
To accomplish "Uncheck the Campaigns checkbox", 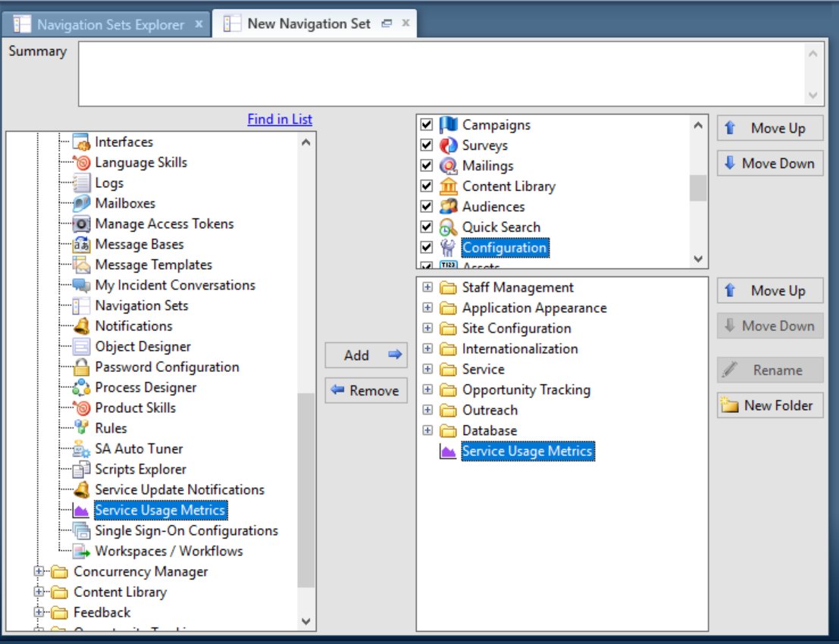I will click(x=426, y=124).
